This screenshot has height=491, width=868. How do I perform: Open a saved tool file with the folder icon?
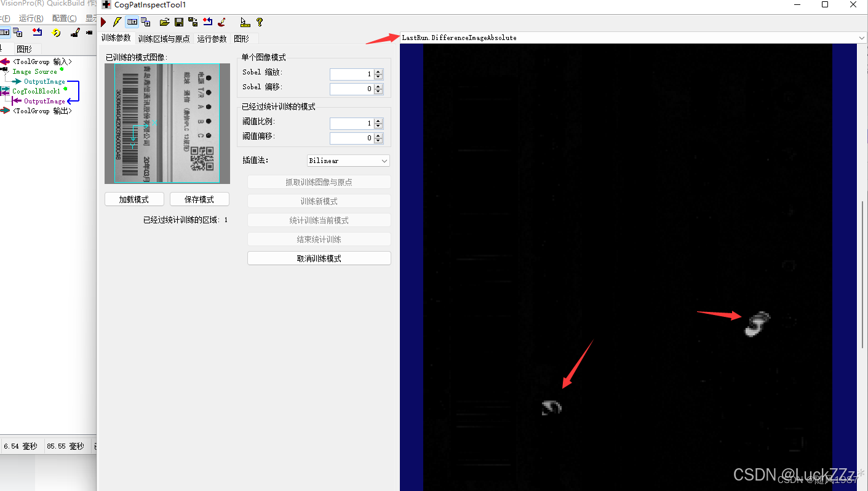(x=164, y=22)
